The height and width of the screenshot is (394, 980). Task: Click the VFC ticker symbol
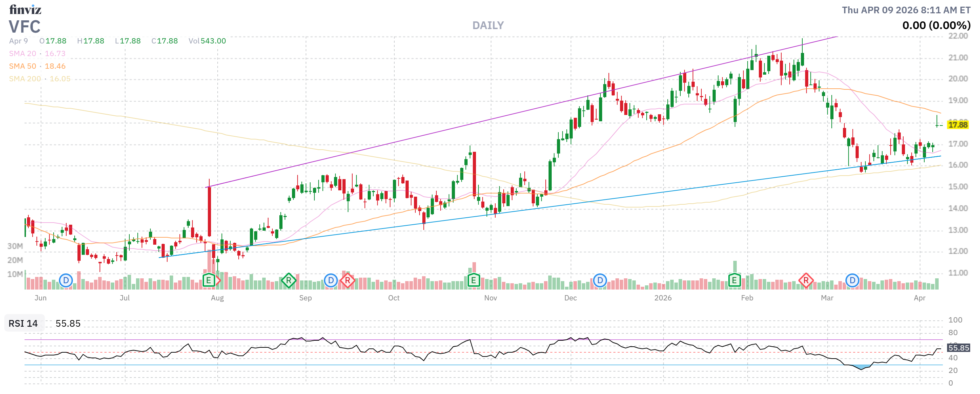point(25,27)
